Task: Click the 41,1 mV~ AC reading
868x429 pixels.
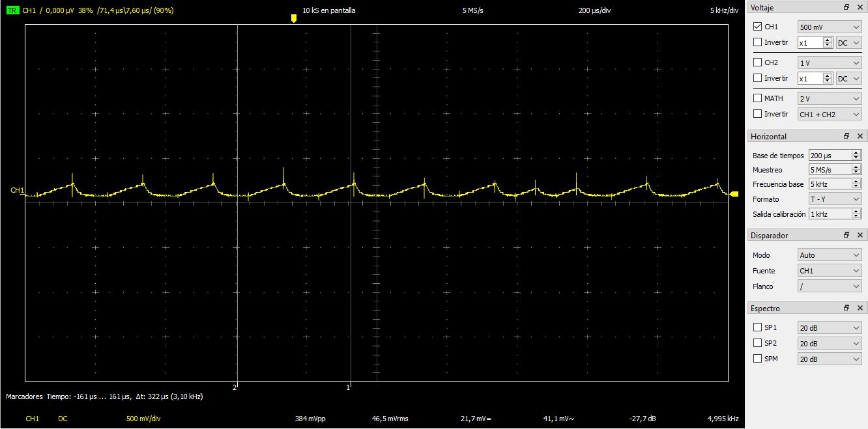Action: [x=558, y=419]
